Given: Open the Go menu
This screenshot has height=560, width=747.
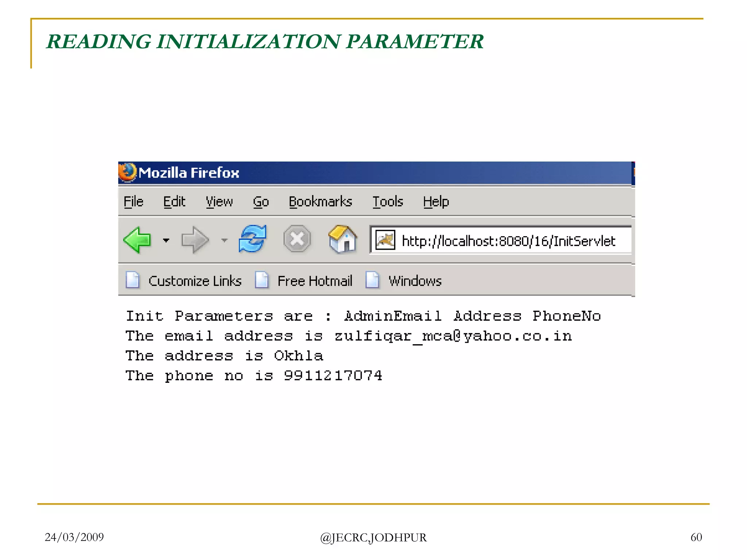Looking at the screenshot, I should (261, 202).
